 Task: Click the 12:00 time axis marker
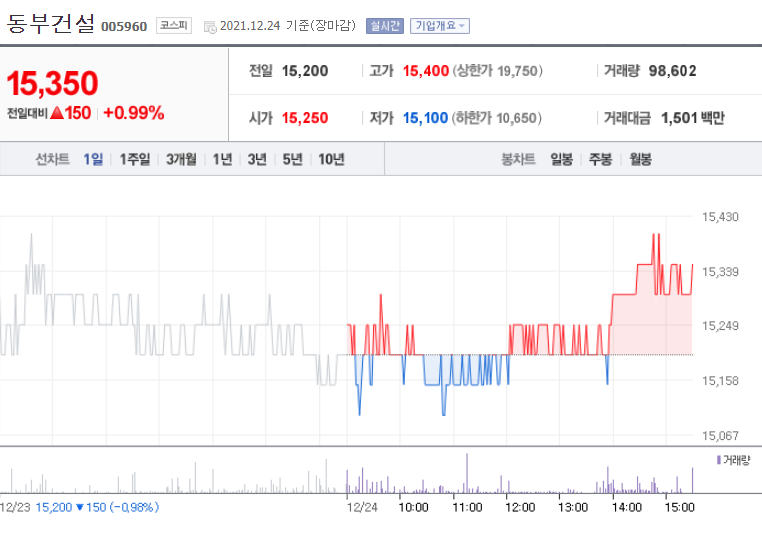pyautogui.click(x=520, y=507)
